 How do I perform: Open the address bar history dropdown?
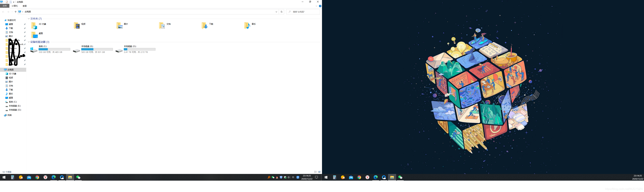point(276,12)
